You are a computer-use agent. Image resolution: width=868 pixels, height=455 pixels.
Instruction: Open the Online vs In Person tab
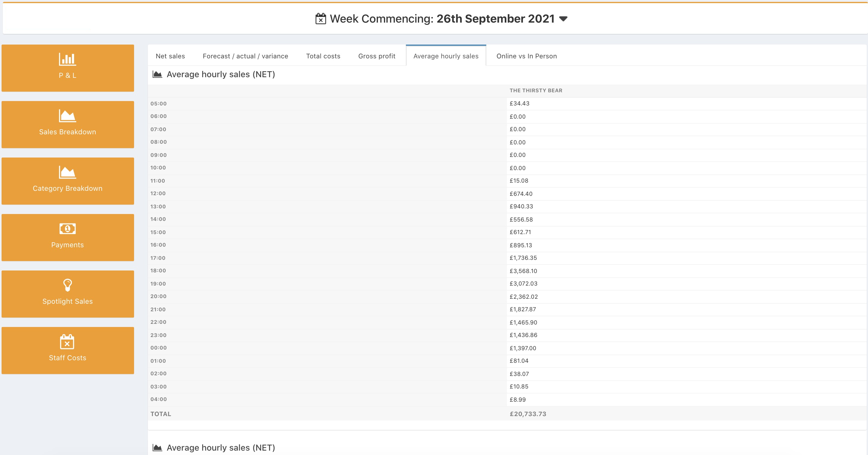pos(526,56)
